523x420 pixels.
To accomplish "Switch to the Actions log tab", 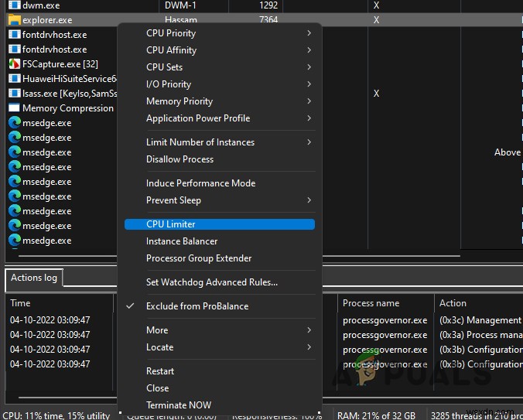I will coord(34,278).
